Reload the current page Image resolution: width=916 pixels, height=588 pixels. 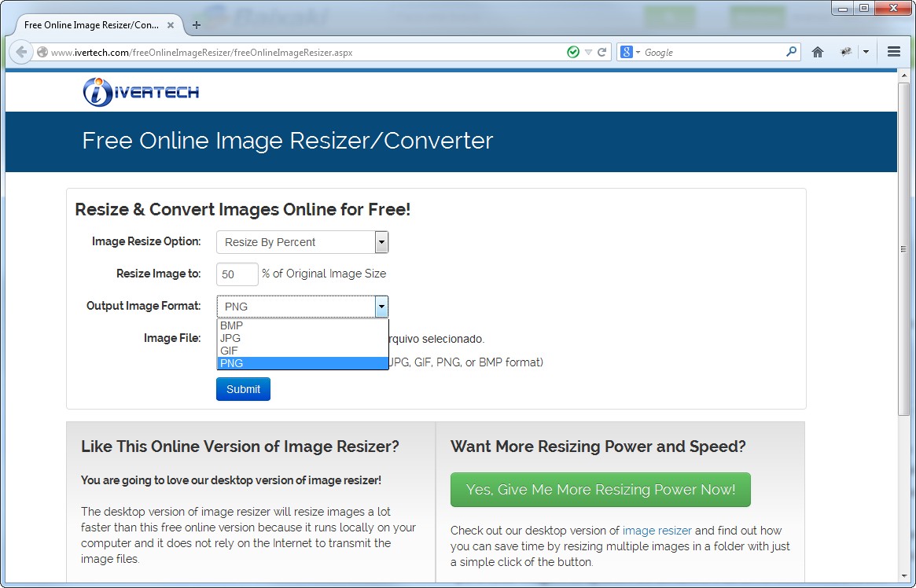(601, 52)
